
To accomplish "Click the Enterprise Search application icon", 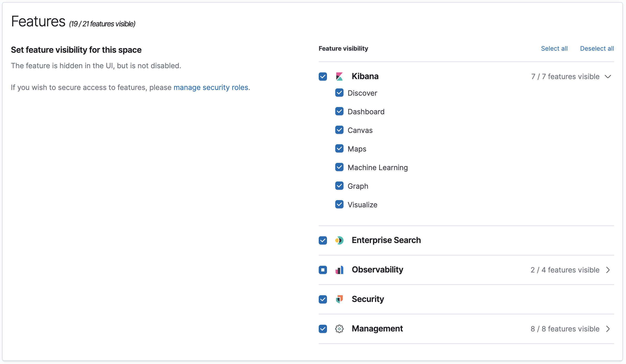I will [340, 240].
